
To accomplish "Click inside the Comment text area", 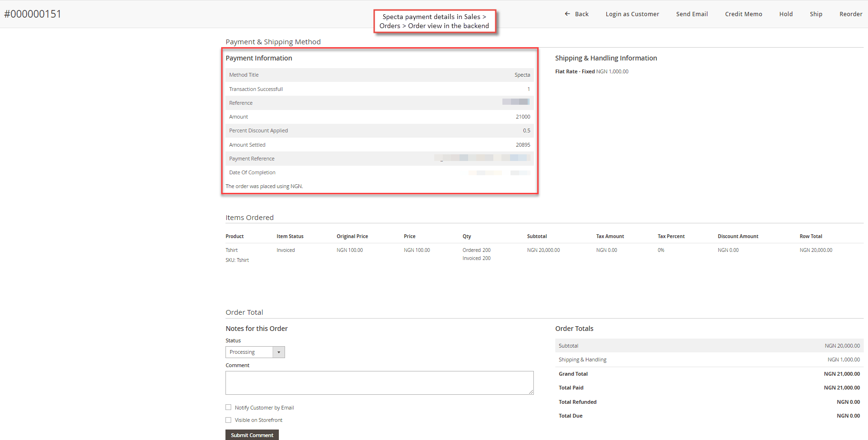I will coord(379,382).
